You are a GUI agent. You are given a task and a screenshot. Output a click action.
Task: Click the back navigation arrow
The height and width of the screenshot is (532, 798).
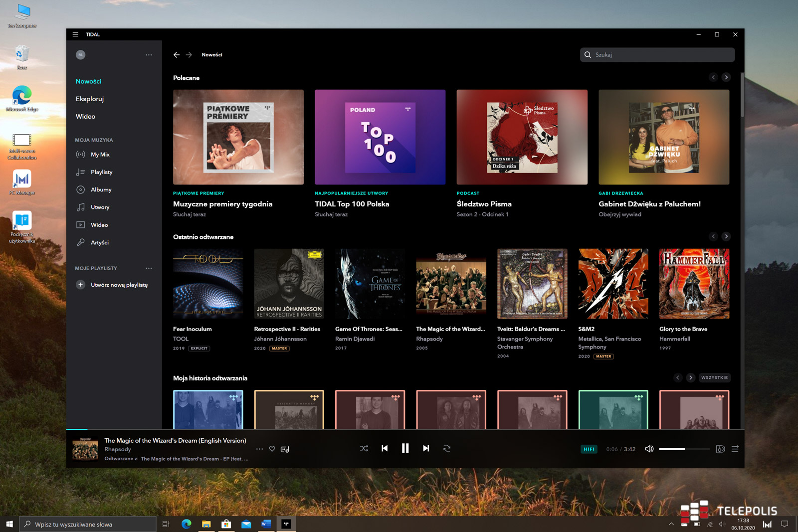tap(177, 55)
